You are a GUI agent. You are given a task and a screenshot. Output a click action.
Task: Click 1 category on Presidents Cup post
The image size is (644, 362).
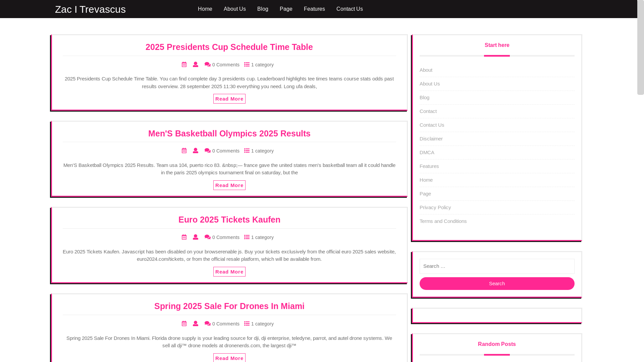pyautogui.click(x=262, y=65)
